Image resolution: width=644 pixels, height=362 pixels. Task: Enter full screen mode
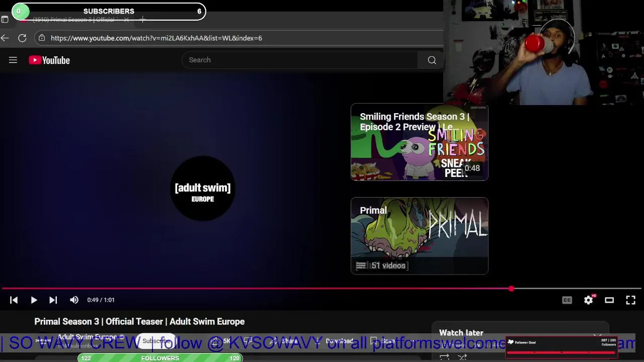click(x=630, y=300)
